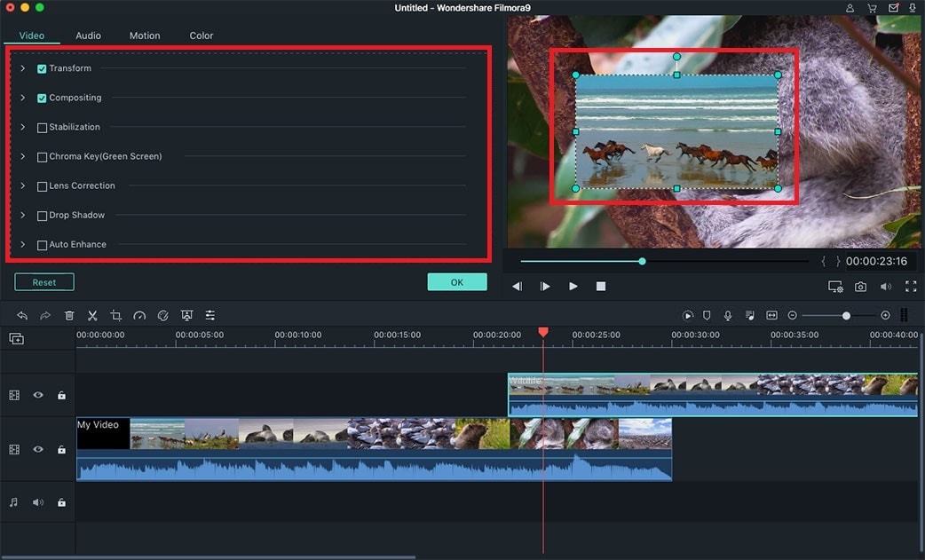Enable the Lens Correction checkbox
The image size is (925, 560).
[x=42, y=187]
